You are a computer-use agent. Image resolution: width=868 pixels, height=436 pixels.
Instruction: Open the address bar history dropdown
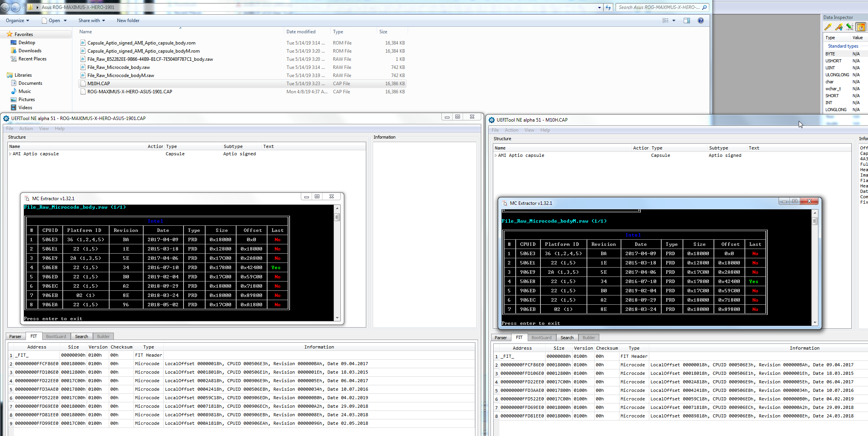coord(599,7)
